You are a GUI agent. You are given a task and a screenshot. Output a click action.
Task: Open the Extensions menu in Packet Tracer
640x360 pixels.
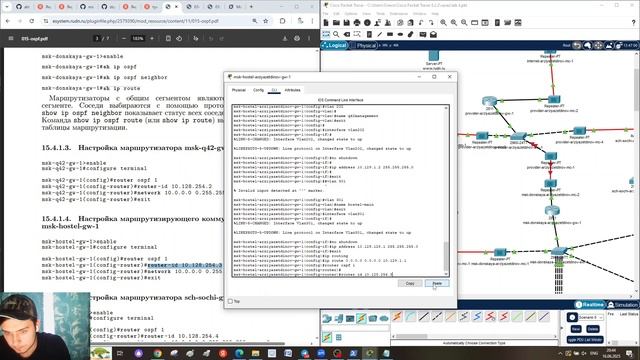coord(398,14)
